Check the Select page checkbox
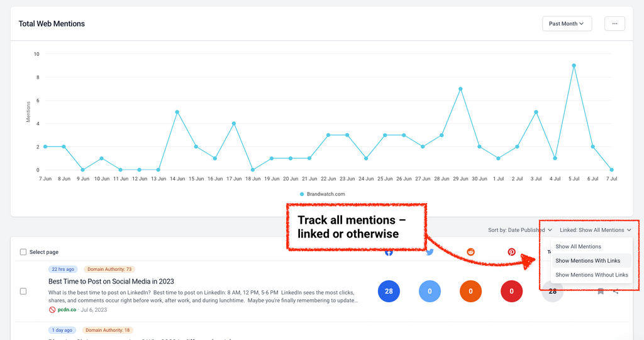 point(23,252)
